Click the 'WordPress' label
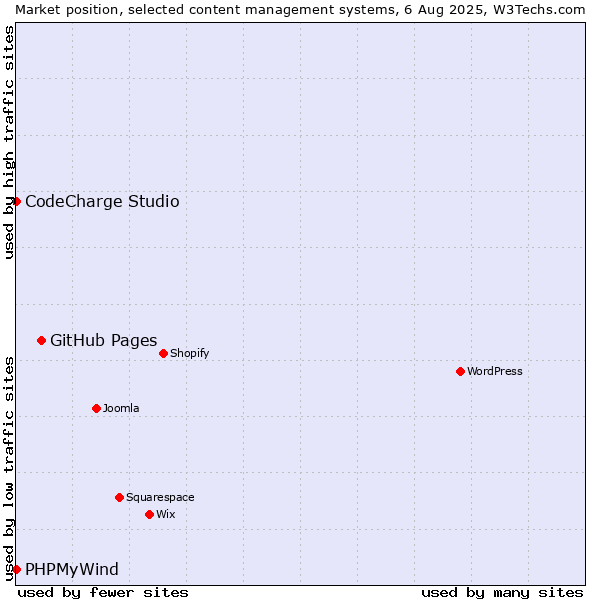600x600 pixels. [495, 371]
